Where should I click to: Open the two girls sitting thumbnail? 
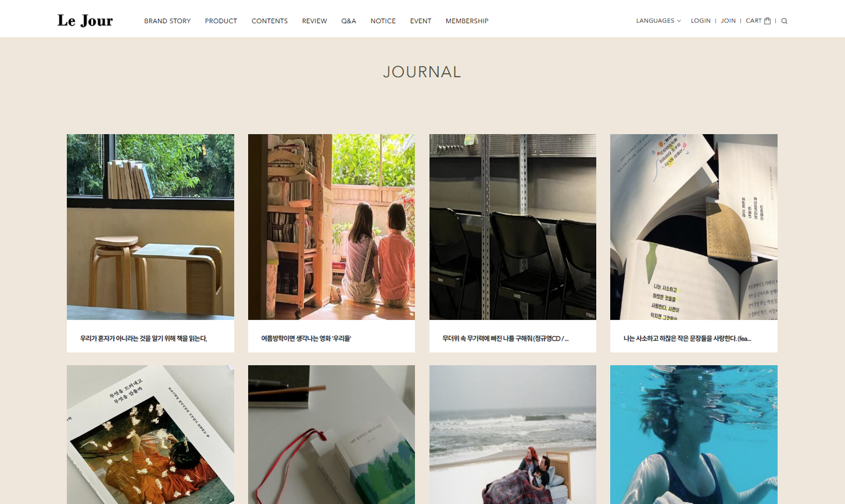331,227
